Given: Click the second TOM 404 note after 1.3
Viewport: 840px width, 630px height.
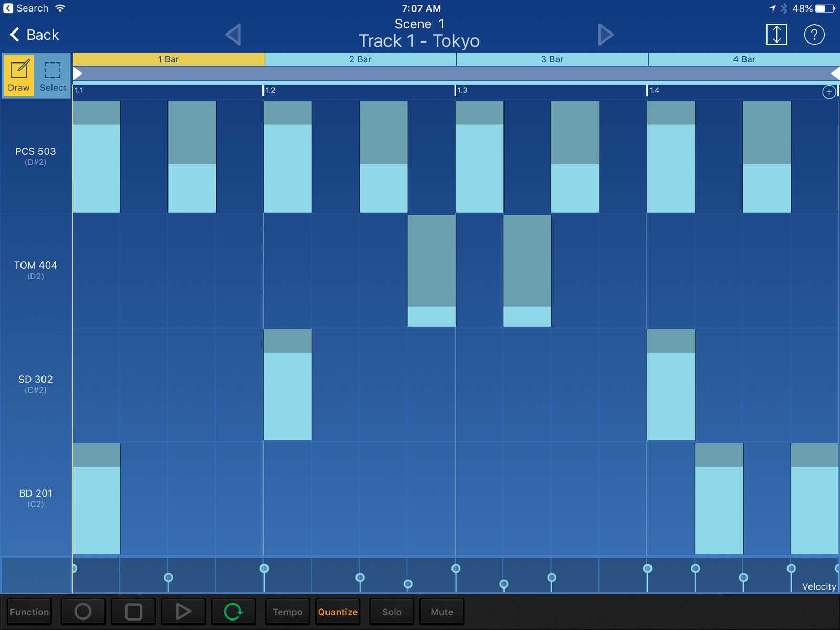Looking at the screenshot, I should coord(527,270).
